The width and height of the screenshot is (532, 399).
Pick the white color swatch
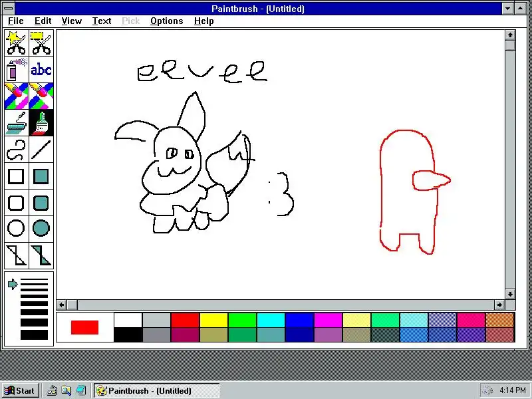tap(128, 321)
